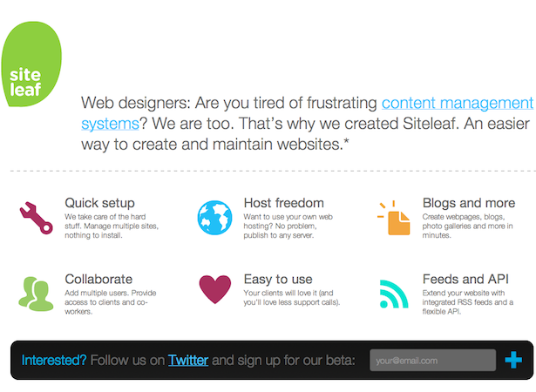Click the Feeds and API heading
536x392 pixels.
pyautogui.click(x=465, y=280)
